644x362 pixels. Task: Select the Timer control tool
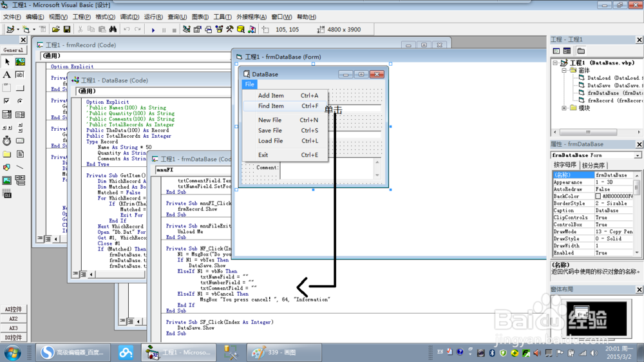click(x=7, y=141)
